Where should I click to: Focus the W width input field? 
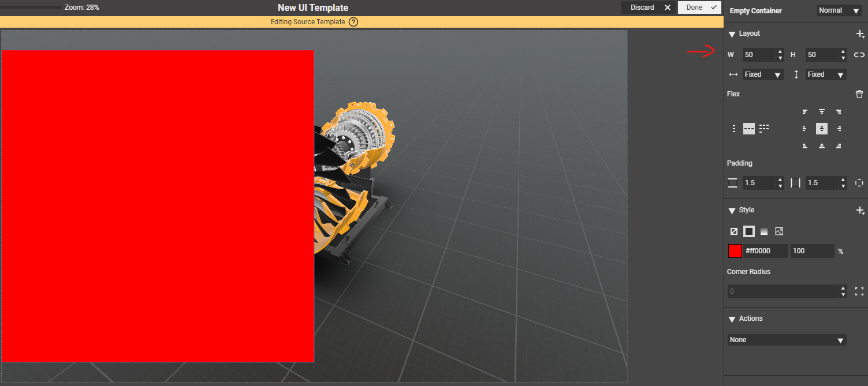[x=759, y=55]
